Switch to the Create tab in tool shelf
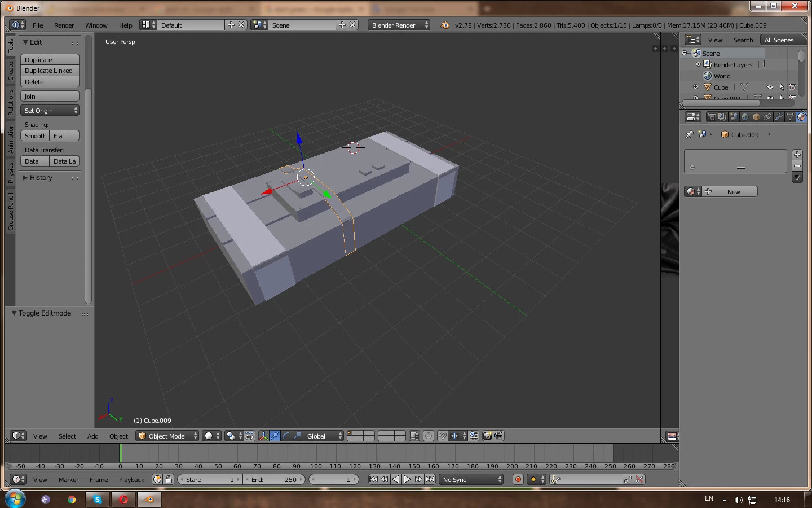The image size is (812, 508). click(10, 71)
